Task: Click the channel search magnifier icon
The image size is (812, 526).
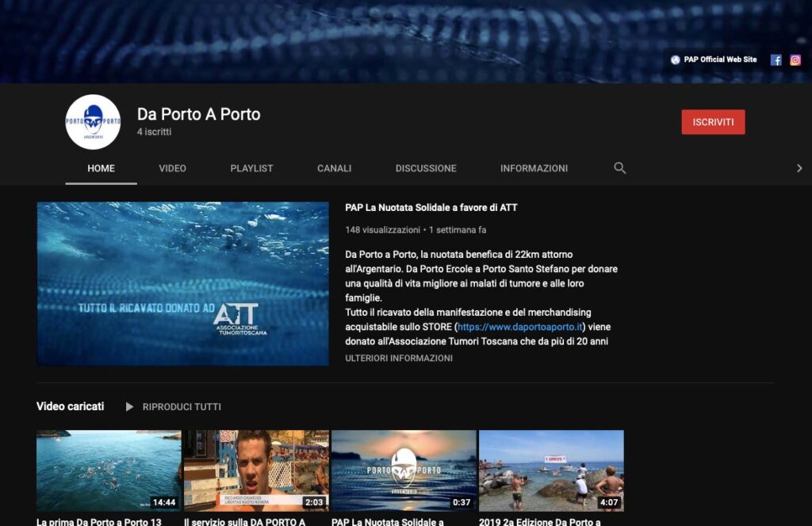Action: [x=620, y=168]
